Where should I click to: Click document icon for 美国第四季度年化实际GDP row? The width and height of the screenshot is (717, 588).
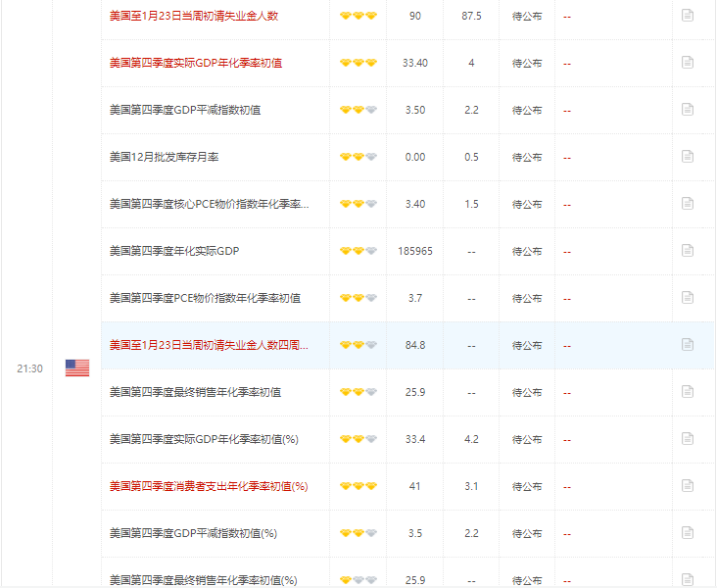point(688,251)
